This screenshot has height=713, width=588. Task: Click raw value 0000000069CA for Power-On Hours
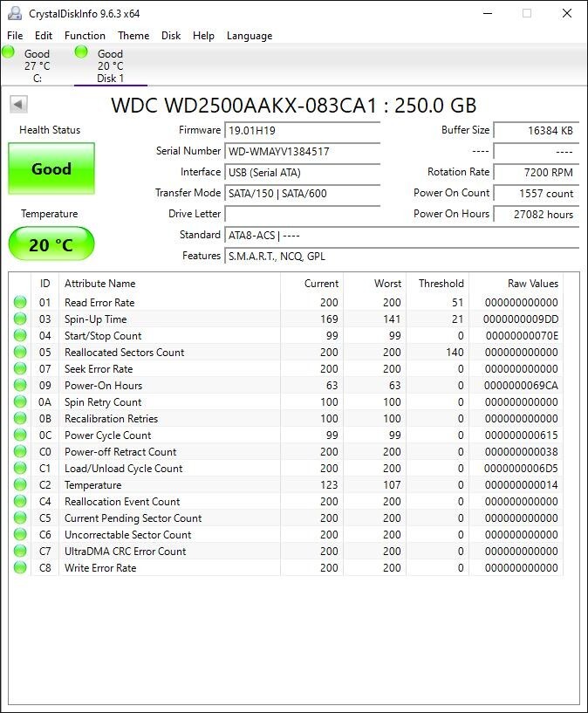(521, 386)
